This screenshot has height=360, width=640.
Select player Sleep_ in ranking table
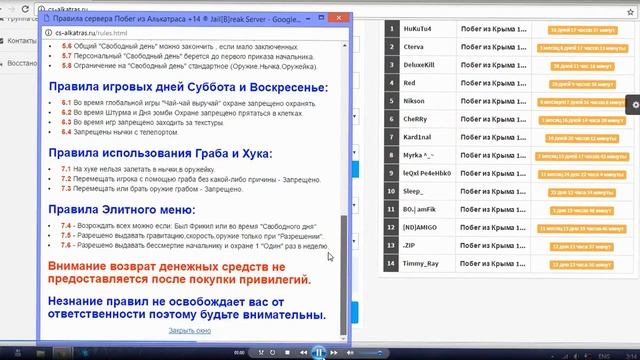413,191
